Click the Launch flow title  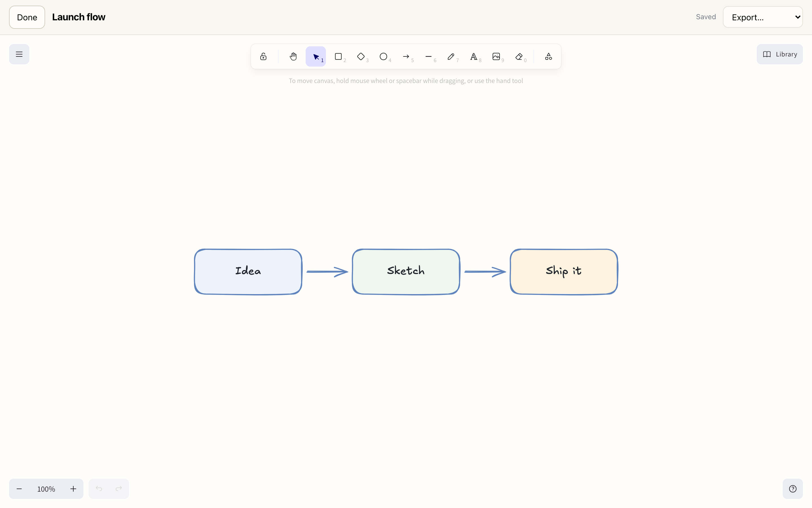tap(78, 17)
